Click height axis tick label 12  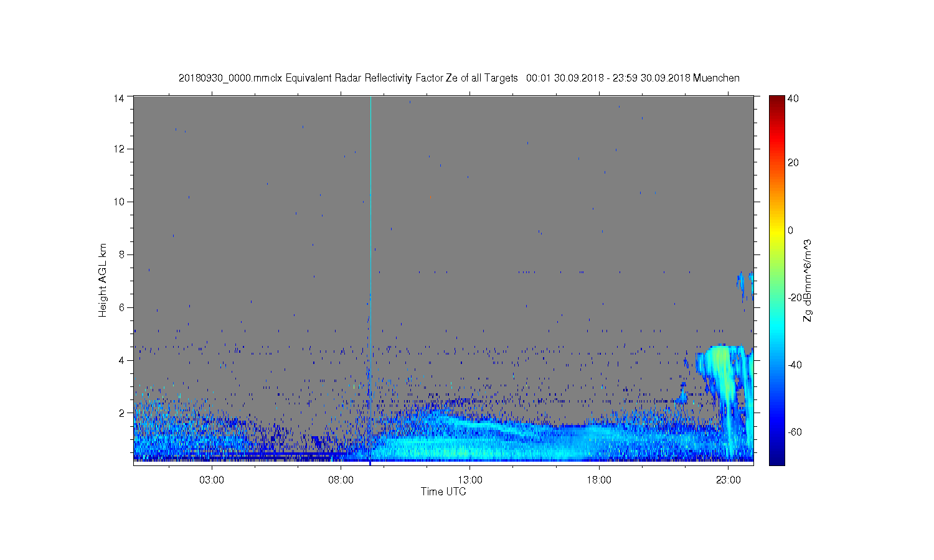(x=119, y=149)
